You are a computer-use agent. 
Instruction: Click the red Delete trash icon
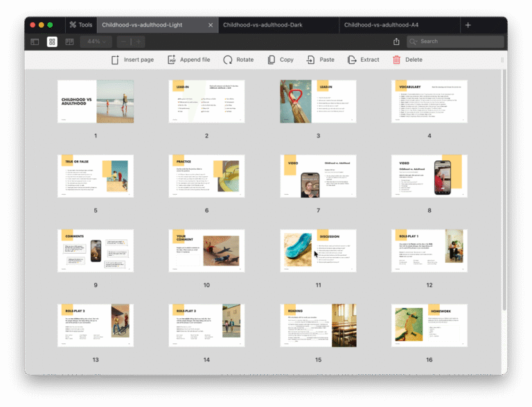tap(396, 60)
